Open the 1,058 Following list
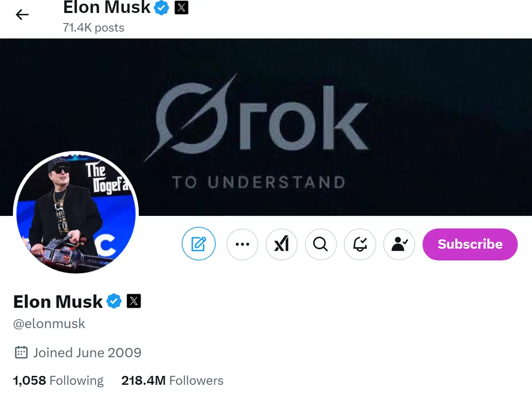Image resolution: width=532 pixels, height=401 pixels. 58,381
